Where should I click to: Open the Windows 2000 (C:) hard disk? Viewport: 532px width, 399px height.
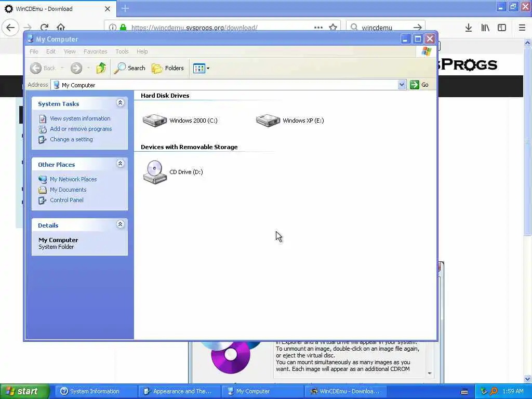[180, 121]
